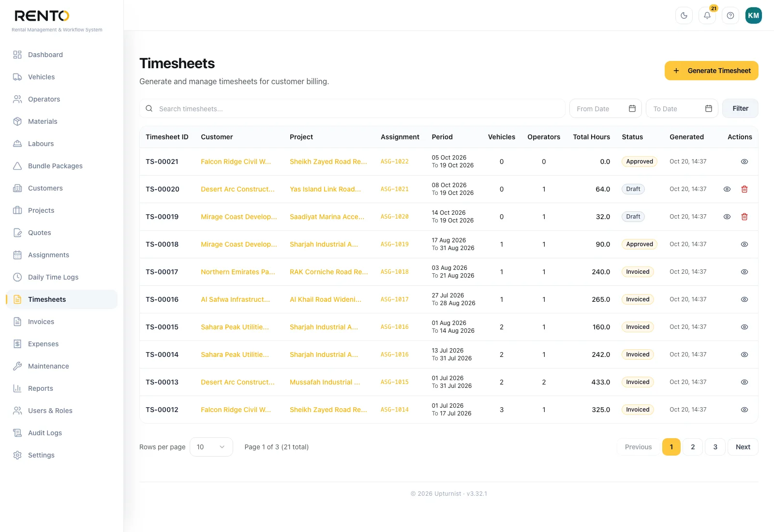Screen dimensions: 774x532
Task: Open the From Date picker
Action: coord(606,109)
